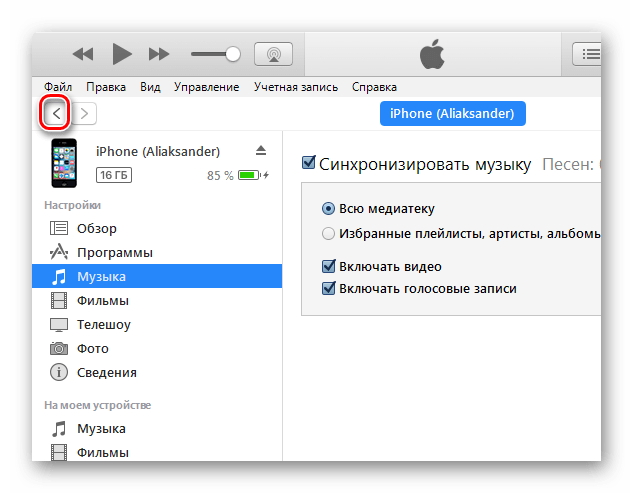Image resolution: width=633 pixels, height=493 pixels.
Task: Click film strip icon next to Фильмы under Настройки
Action: tap(59, 301)
